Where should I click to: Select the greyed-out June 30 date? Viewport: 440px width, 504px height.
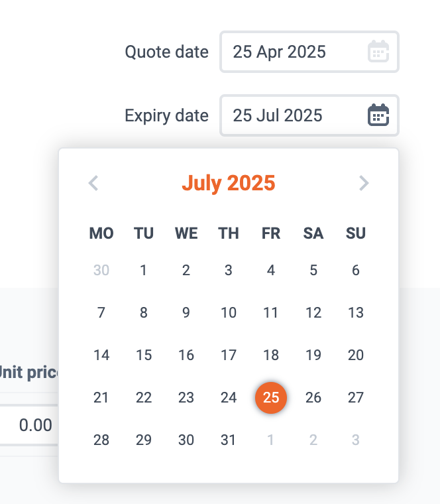pos(101,271)
